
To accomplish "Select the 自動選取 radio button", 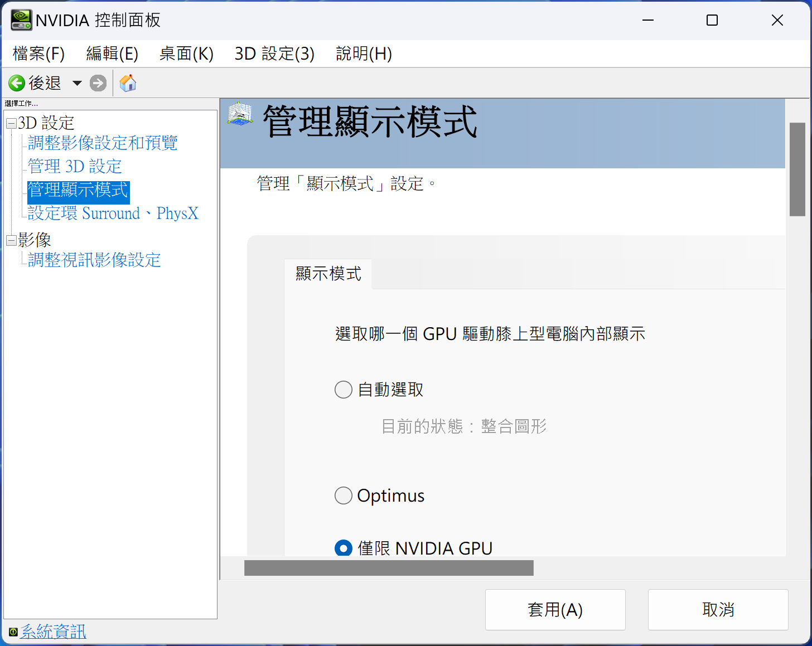I will (x=344, y=390).
